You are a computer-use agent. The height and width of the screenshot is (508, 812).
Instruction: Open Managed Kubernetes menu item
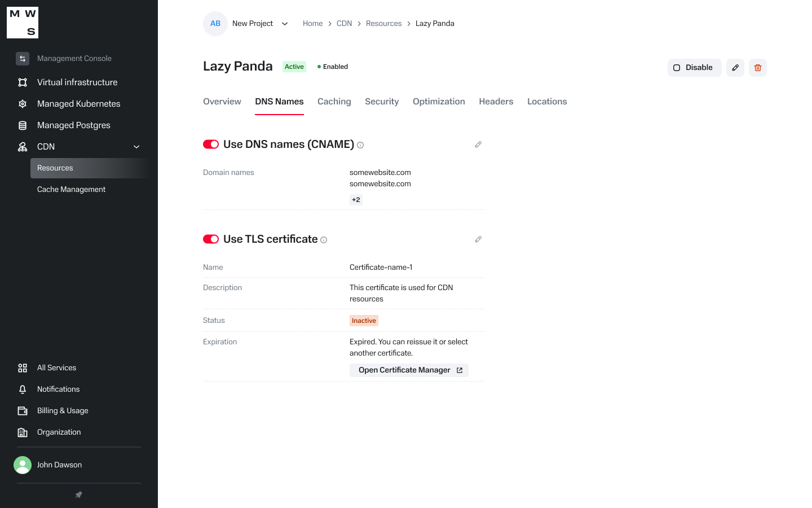point(79,104)
